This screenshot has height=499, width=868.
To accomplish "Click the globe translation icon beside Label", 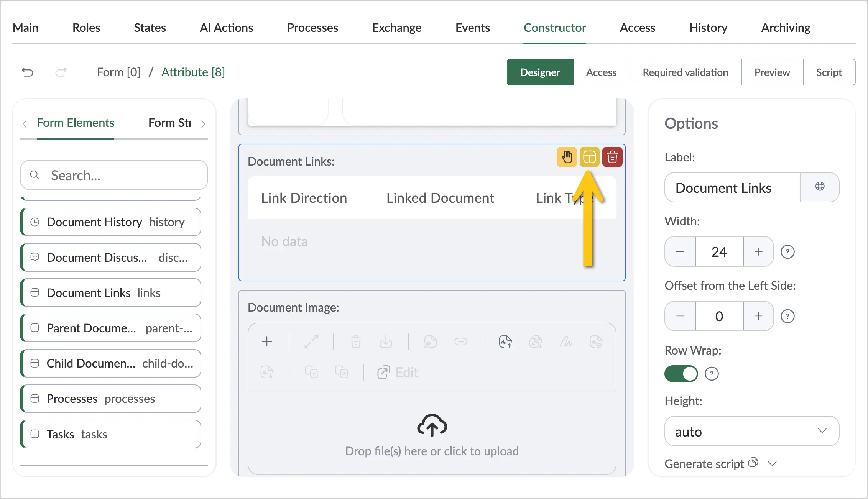I will point(820,187).
